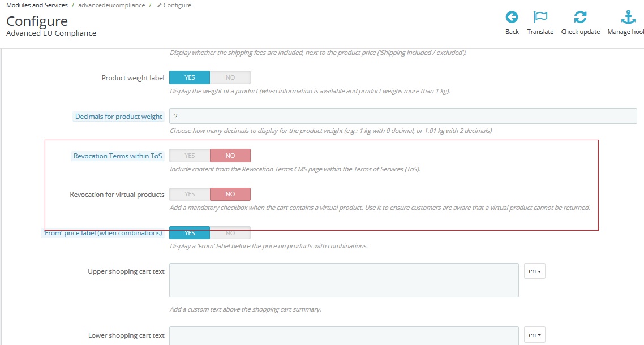This screenshot has height=345, width=644.
Task: Click the wrench icon beside Configure breadcrumb
Action: [x=160, y=5]
